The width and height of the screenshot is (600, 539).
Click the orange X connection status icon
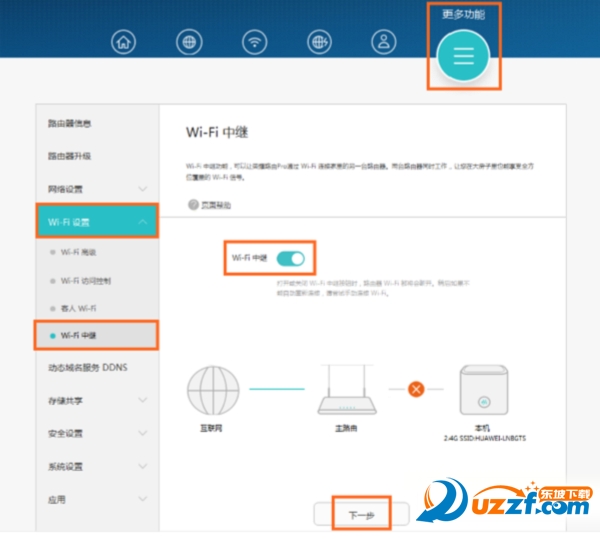[416, 387]
